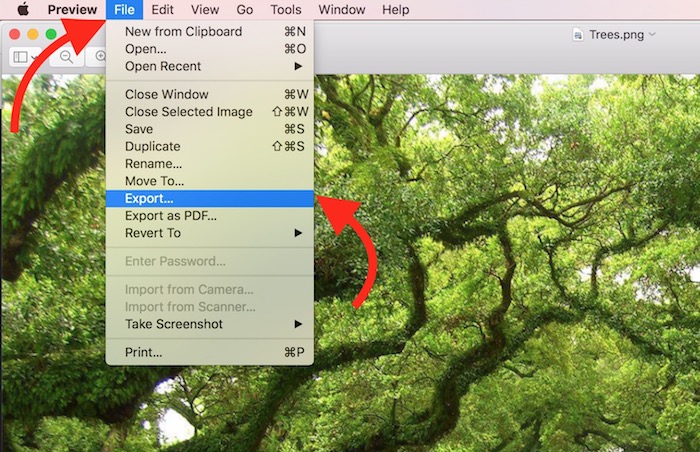This screenshot has height=452, width=700.
Task: Expand the Trees.png title dropdown chevron
Action: pos(653,34)
